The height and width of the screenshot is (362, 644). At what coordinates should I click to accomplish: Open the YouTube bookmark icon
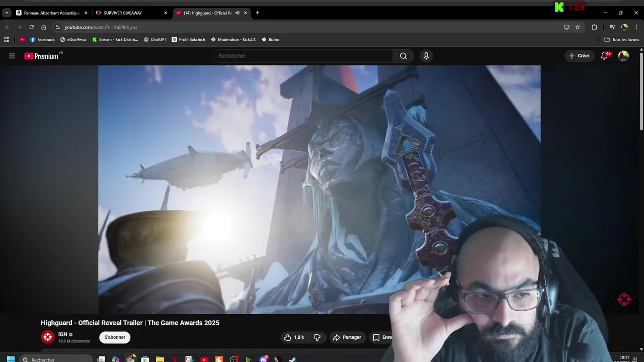tap(22, 39)
